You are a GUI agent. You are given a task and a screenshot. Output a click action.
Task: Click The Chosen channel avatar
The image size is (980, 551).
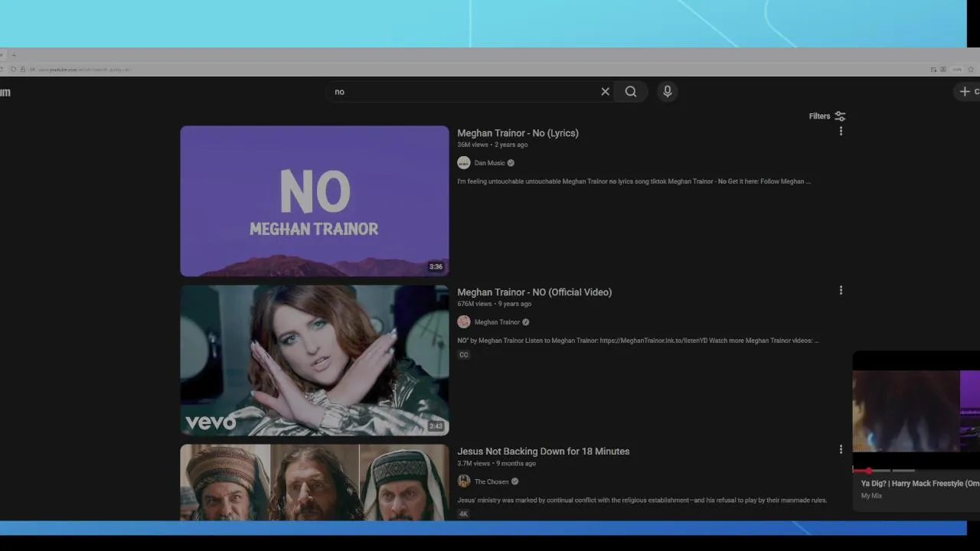[464, 481]
